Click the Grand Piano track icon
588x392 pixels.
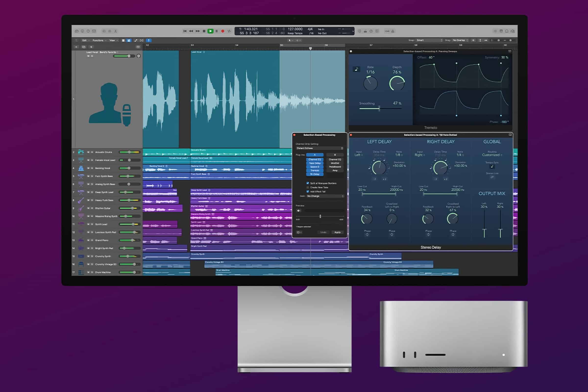(x=81, y=240)
